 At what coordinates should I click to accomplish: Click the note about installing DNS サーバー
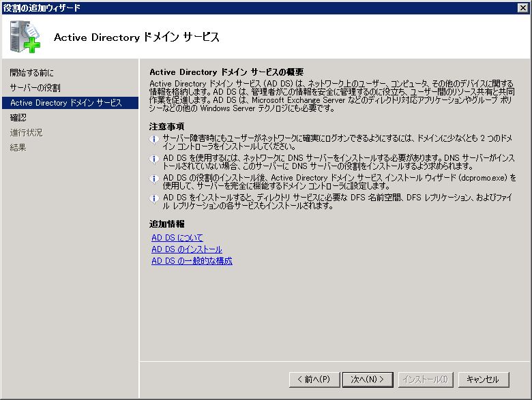coord(338,162)
